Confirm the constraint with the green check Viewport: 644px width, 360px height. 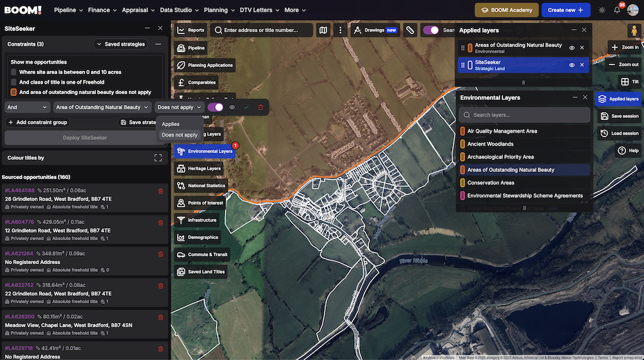(x=246, y=107)
